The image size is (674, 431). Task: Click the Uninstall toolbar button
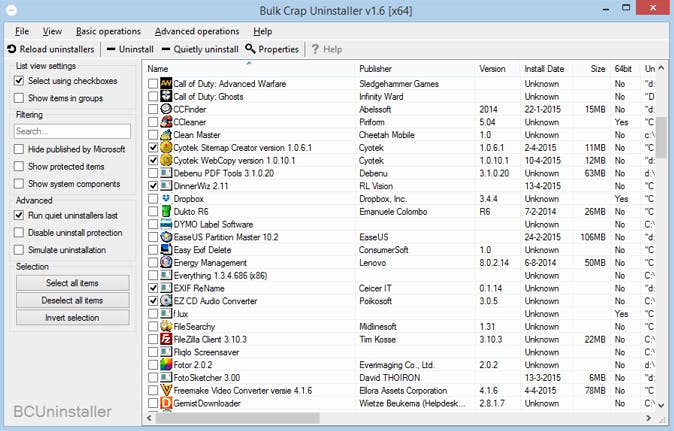130,49
